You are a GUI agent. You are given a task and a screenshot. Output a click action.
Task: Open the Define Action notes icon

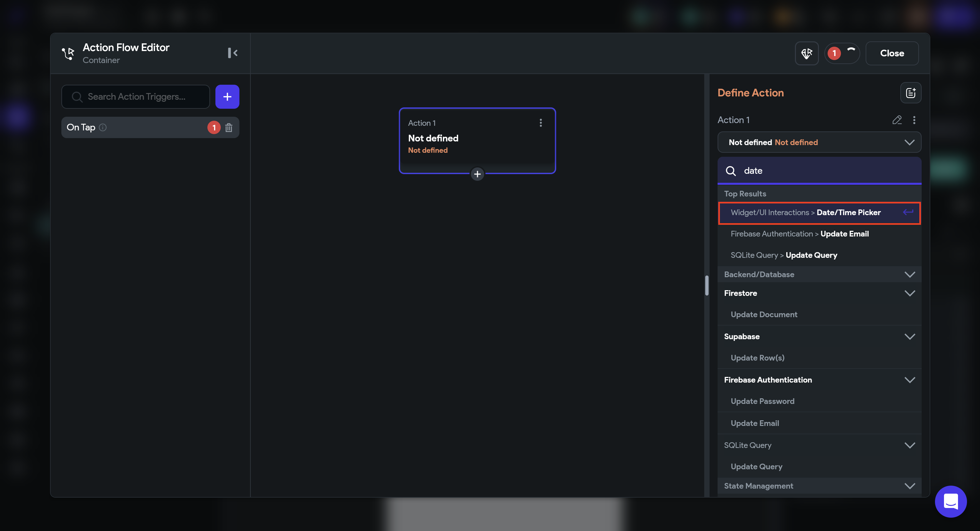pyautogui.click(x=910, y=93)
